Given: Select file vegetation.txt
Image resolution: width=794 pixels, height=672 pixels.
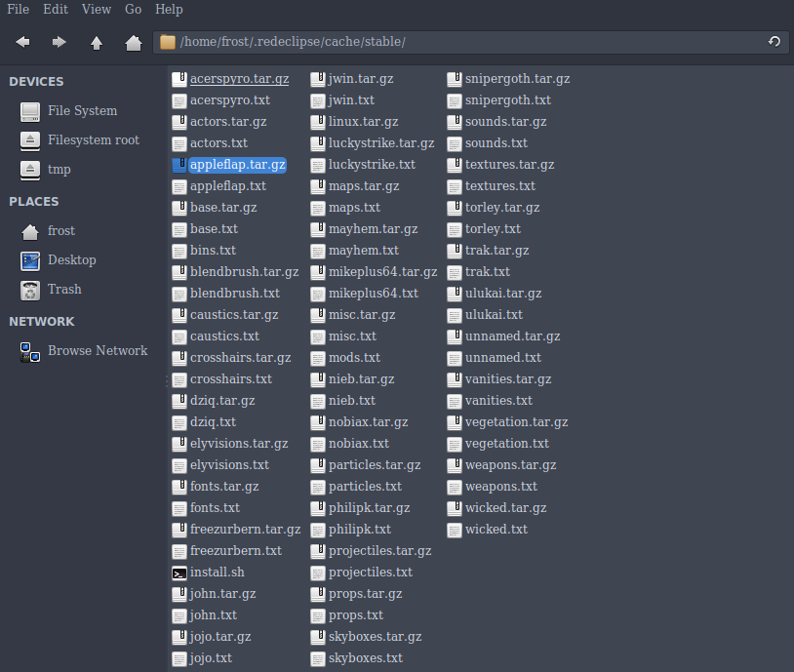Looking at the screenshot, I should pos(507,444).
